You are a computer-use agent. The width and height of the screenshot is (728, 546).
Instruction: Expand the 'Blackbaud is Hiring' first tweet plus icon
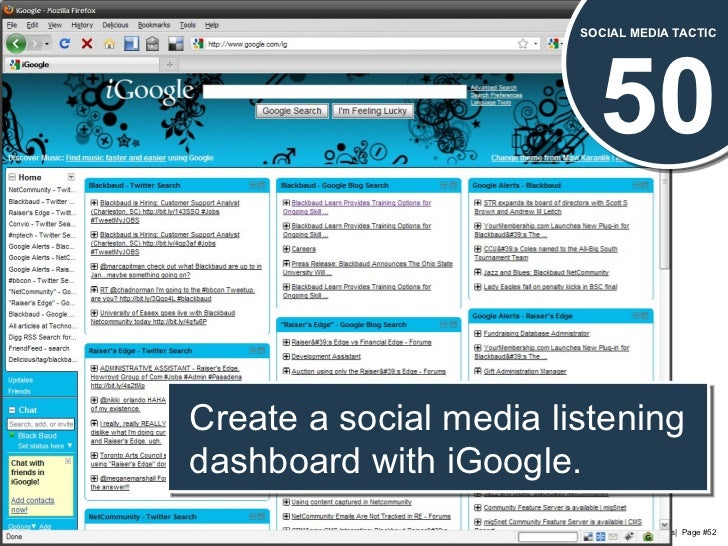[94, 203]
